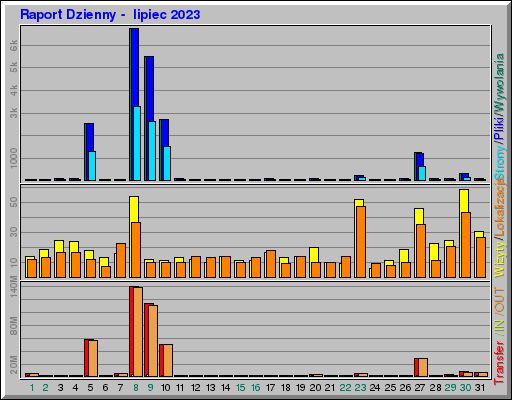Click the tallest blue hits bar for day 8

pos(135,67)
